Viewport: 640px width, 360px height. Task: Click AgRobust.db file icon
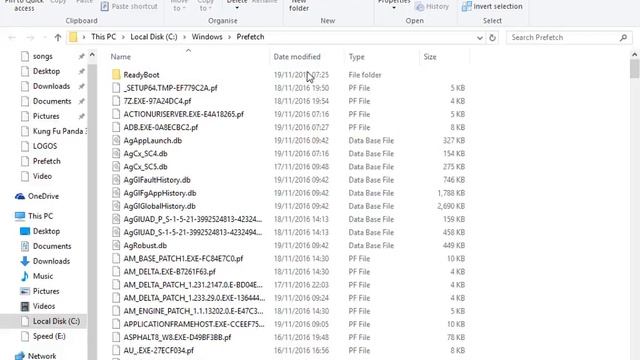116,245
